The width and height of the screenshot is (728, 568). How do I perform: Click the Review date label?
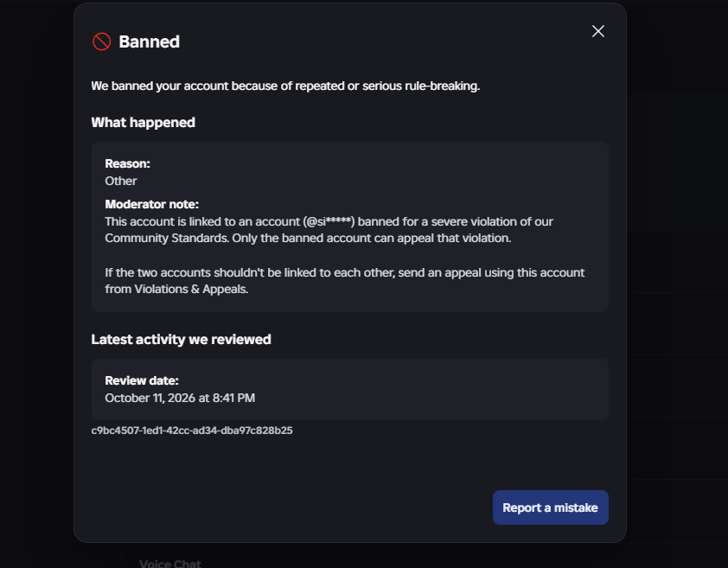[142, 381]
